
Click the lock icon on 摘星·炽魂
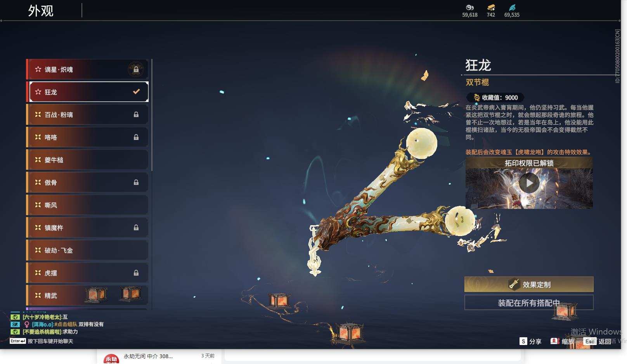[137, 69]
